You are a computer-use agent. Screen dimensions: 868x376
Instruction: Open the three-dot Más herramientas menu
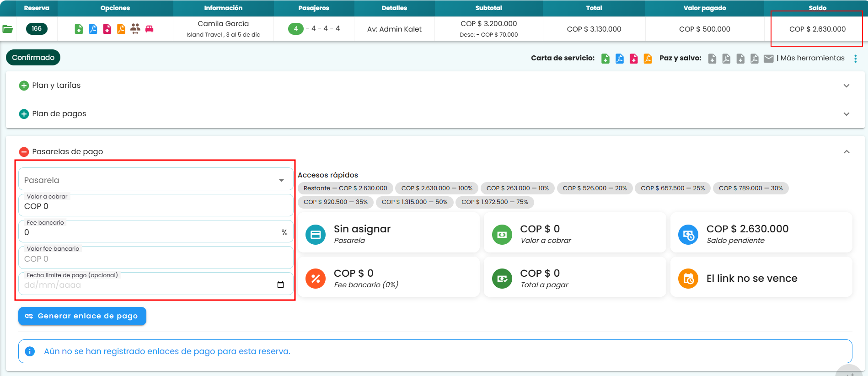[855, 59]
